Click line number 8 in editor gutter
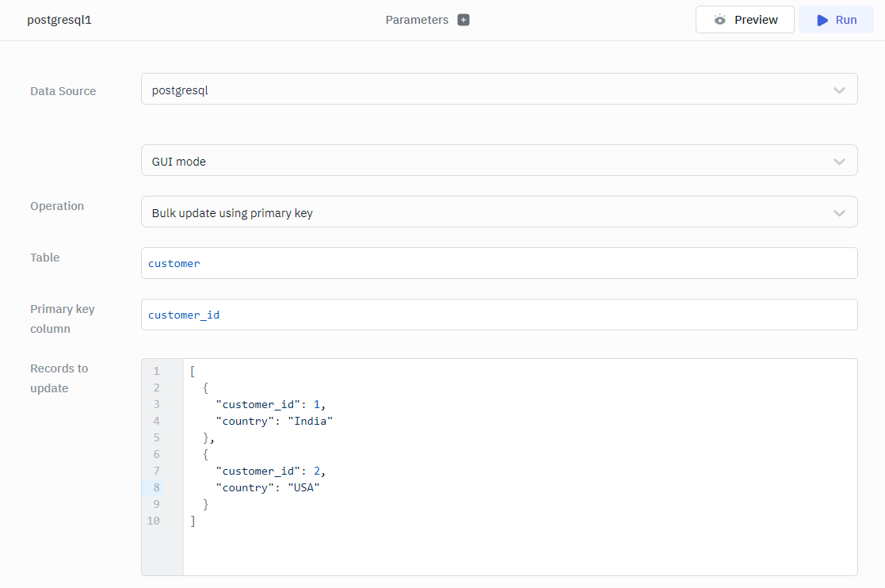 156,487
